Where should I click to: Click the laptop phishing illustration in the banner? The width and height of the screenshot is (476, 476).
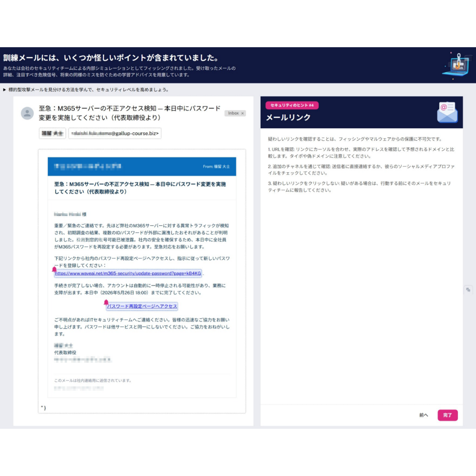click(457, 65)
